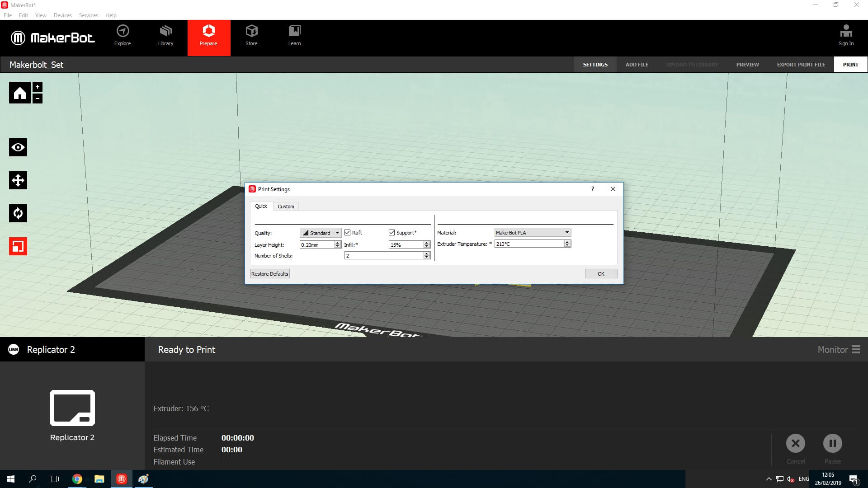Switch to the Custom tab

coord(286,206)
